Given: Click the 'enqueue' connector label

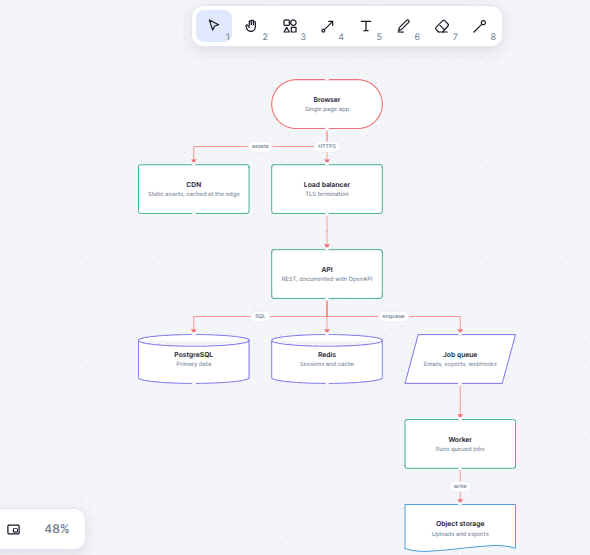Looking at the screenshot, I should click(394, 316).
